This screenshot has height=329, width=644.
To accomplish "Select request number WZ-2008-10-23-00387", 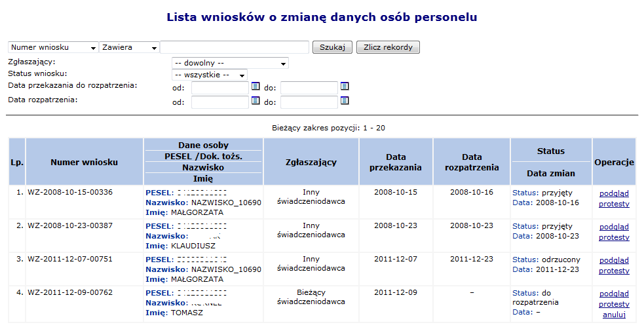I will (70, 225).
